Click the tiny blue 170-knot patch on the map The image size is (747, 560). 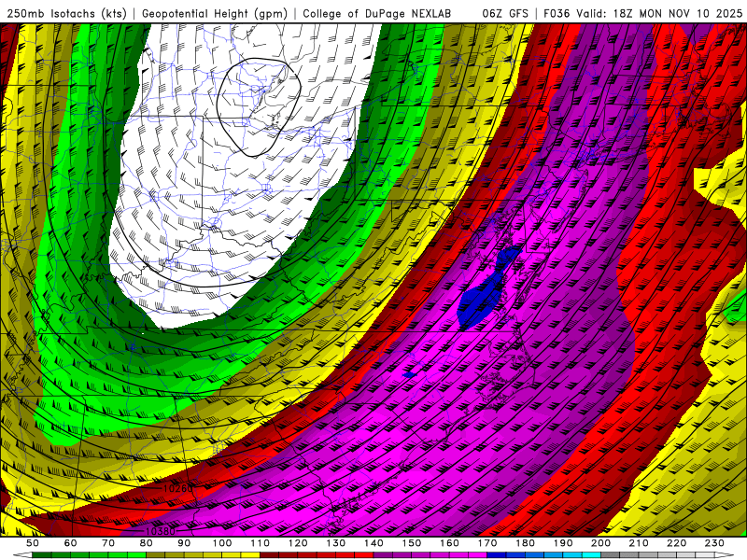409,375
